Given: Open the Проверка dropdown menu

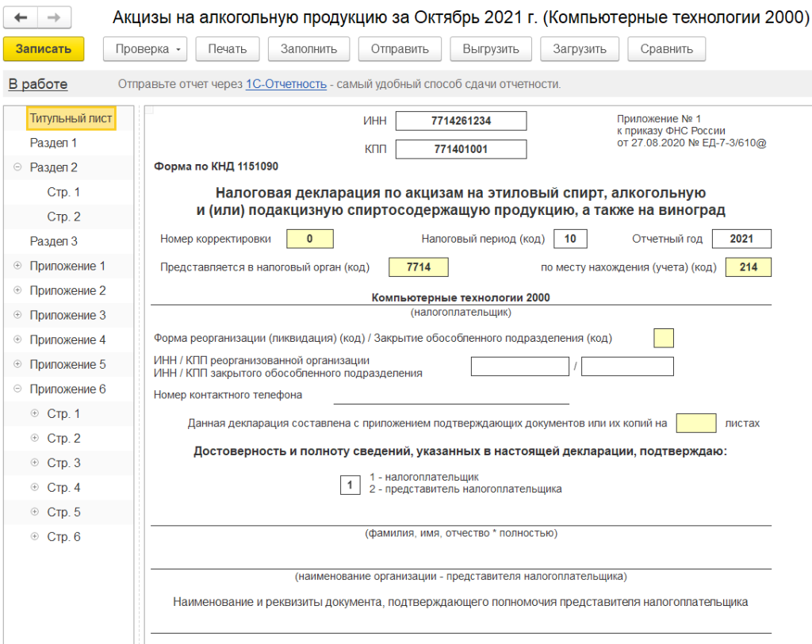Looking at the screenshot, I should 148,49.
